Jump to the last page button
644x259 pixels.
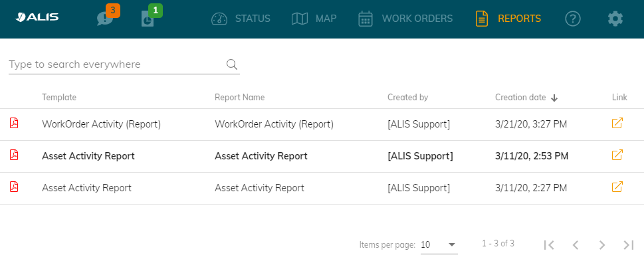coord(629,245)
